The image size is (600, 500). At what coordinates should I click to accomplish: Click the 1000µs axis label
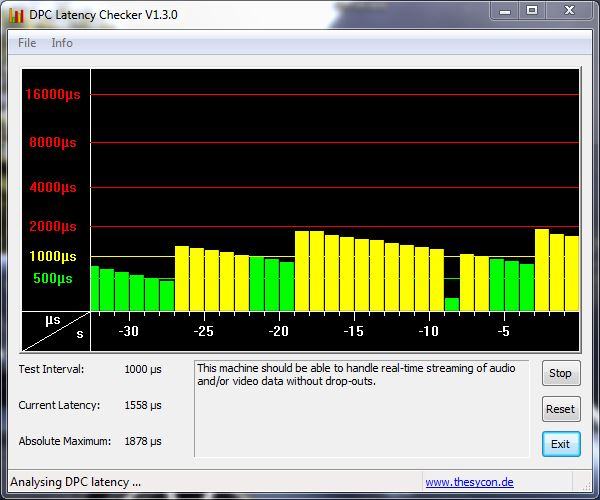pyautogui.click(x=53, y=256)
